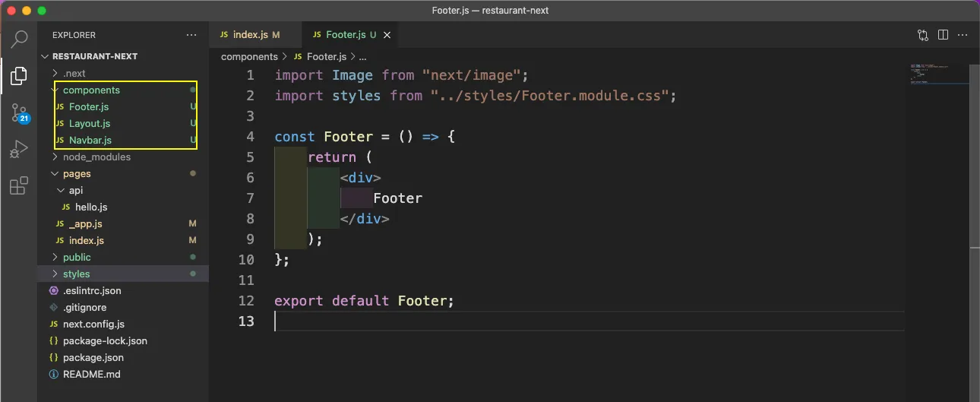This screenshot has width=980, height=402.
Task: Open hello.js under the api folder
Action: (123, 207)
